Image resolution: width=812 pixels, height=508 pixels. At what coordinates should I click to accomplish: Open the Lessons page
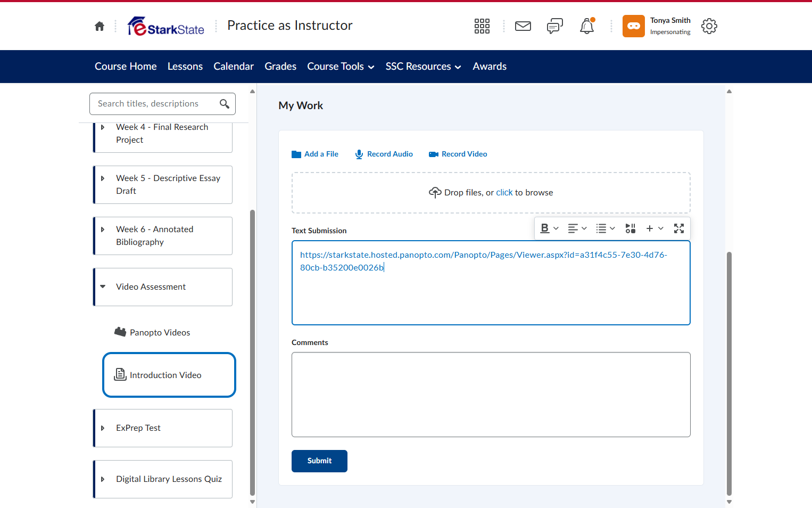coord(185,67)
